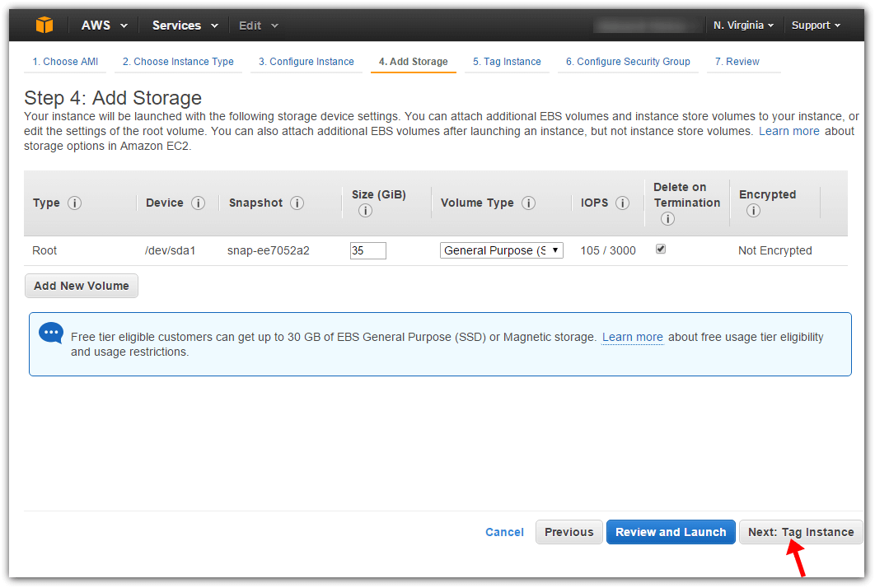Open info icon next to Volume Type header
875x588 pixels.
[x=528, y=203]
